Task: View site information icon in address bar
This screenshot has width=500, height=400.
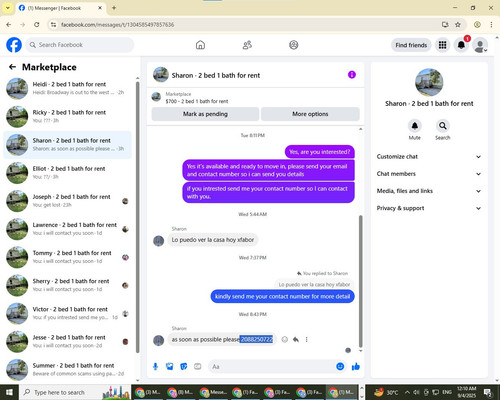Action: point(53,25)
